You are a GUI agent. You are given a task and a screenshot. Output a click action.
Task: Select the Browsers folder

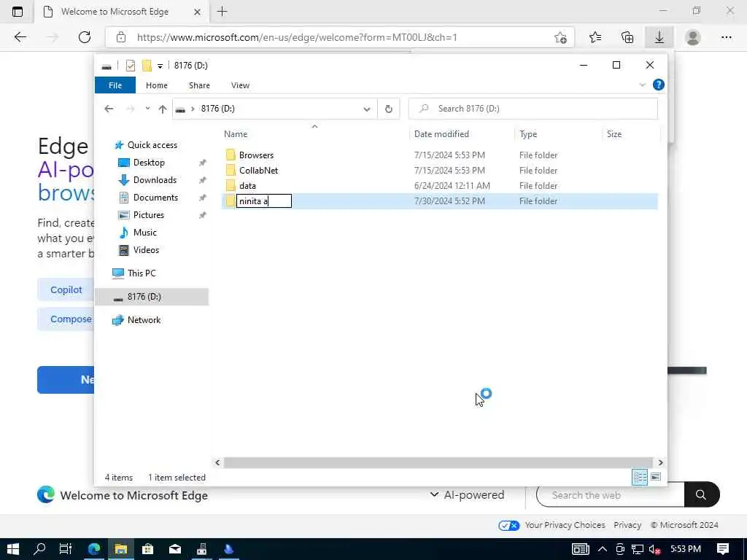[x=256, y=155]
